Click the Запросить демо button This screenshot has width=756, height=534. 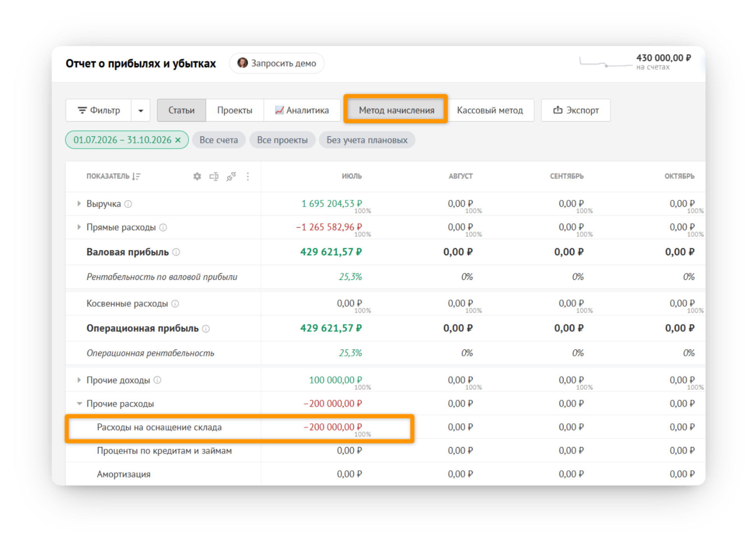click(277, 63)
